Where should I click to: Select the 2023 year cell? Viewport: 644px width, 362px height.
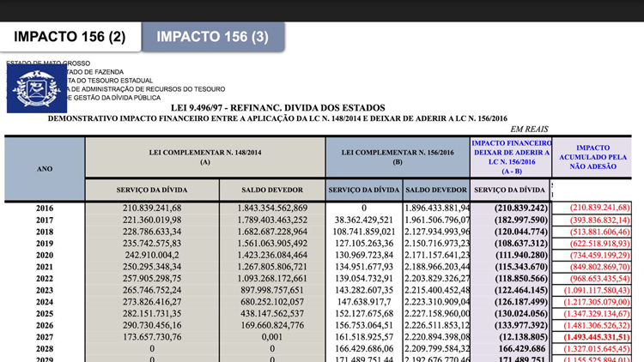(45, 292)
